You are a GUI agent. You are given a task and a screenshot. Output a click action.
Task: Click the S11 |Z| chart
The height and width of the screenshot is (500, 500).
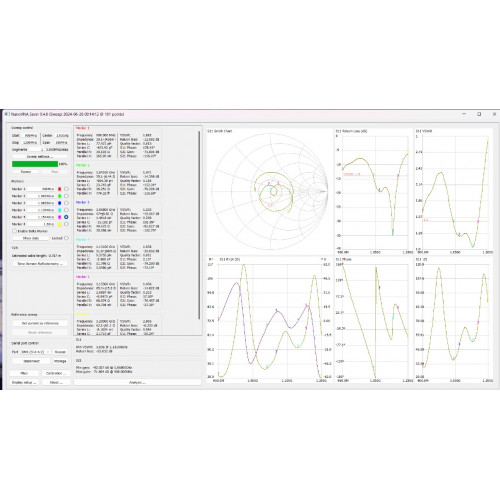[x=454, y=320]
